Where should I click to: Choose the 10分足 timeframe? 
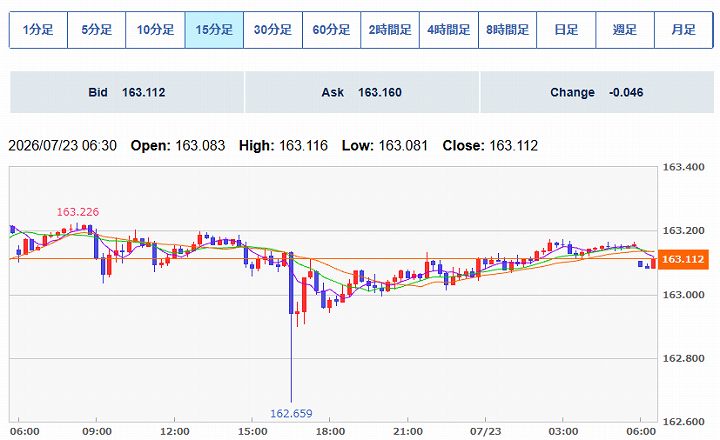tap(155, 30)
